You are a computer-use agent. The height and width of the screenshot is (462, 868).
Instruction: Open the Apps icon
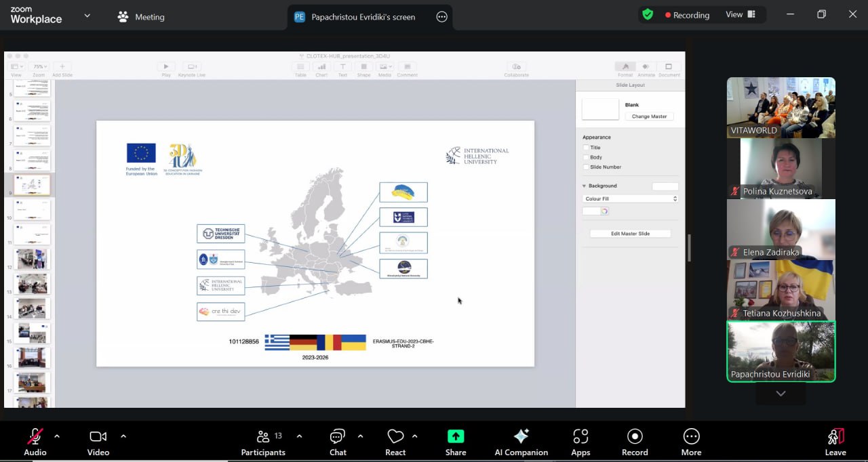click(580, 437)
